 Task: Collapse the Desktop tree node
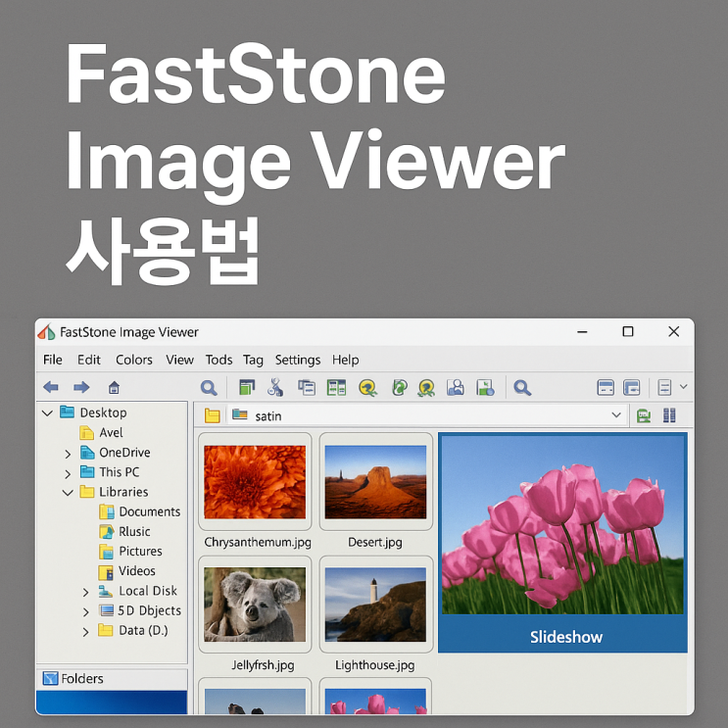tap(47, 413)
